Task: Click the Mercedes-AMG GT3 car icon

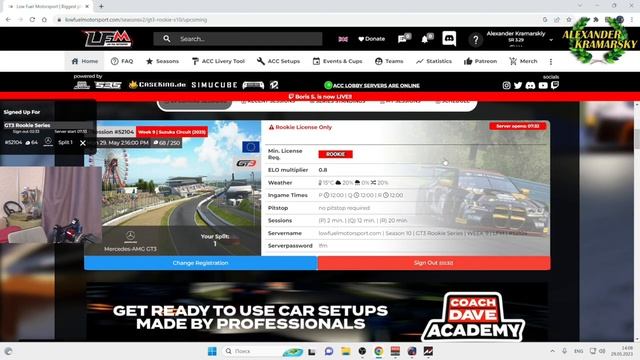Action: 130,236
